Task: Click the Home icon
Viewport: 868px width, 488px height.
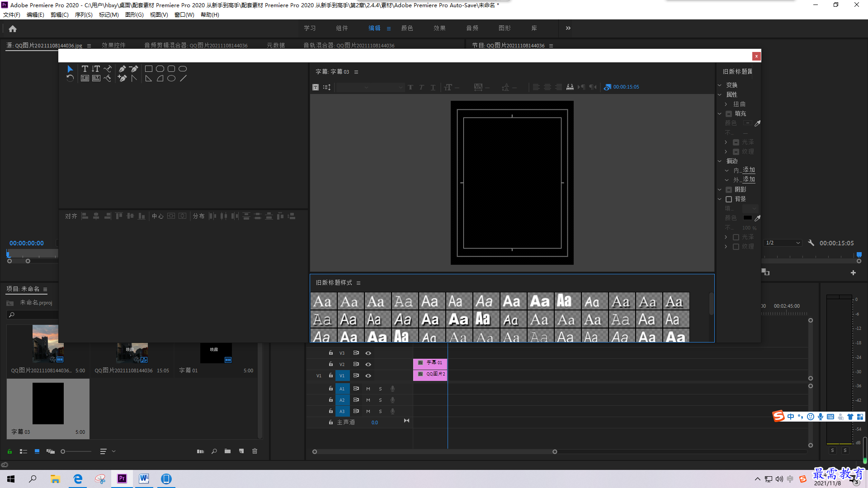Action: tap(13, 28)
